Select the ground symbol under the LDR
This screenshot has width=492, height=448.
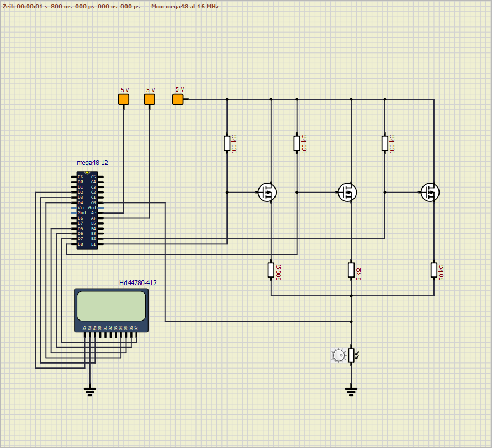coord(351,391)
